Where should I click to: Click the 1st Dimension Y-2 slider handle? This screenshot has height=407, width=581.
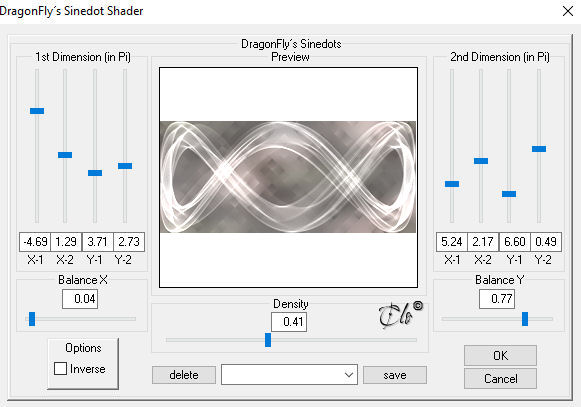(x=125, y=166)
